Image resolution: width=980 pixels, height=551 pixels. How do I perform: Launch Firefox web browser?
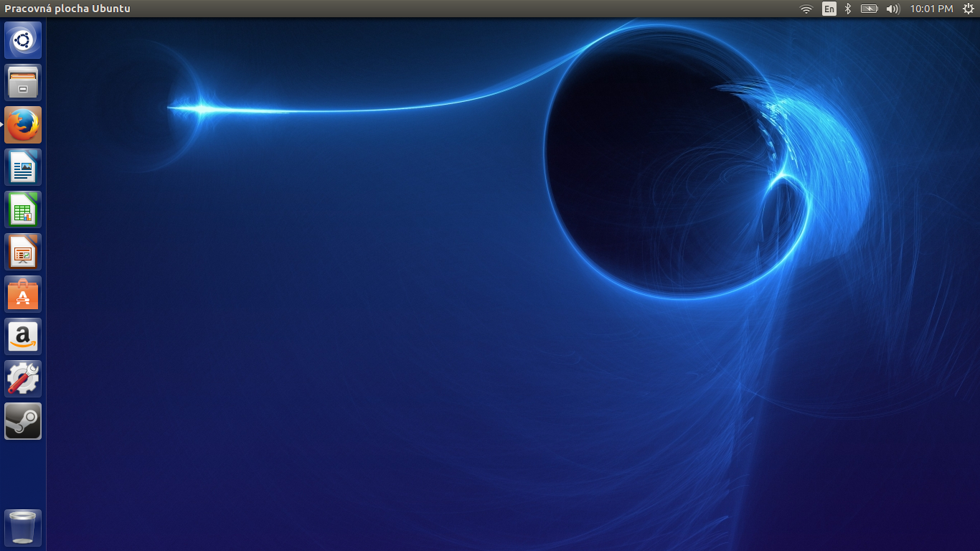coord(23,125)
